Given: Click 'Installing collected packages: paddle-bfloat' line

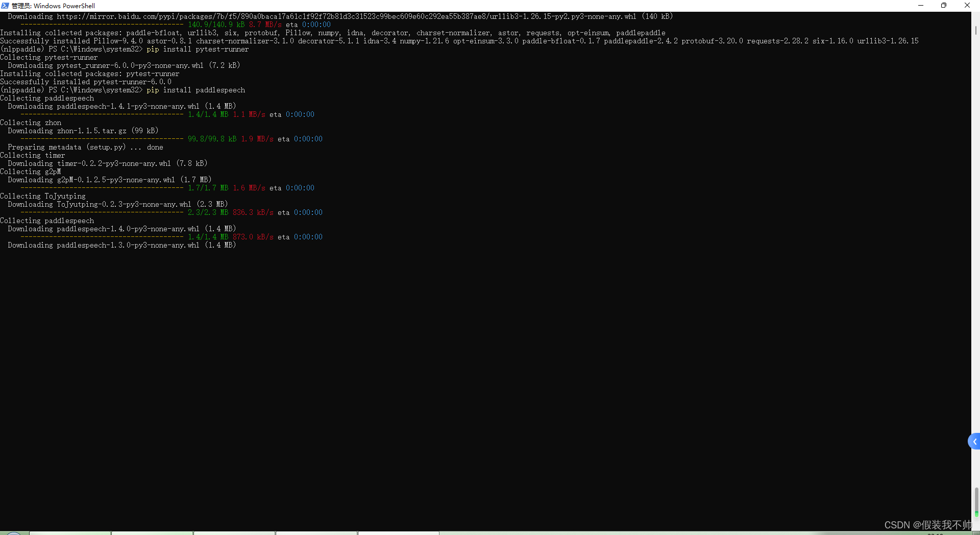Looking at the screenshot, I should pos(333,33).
